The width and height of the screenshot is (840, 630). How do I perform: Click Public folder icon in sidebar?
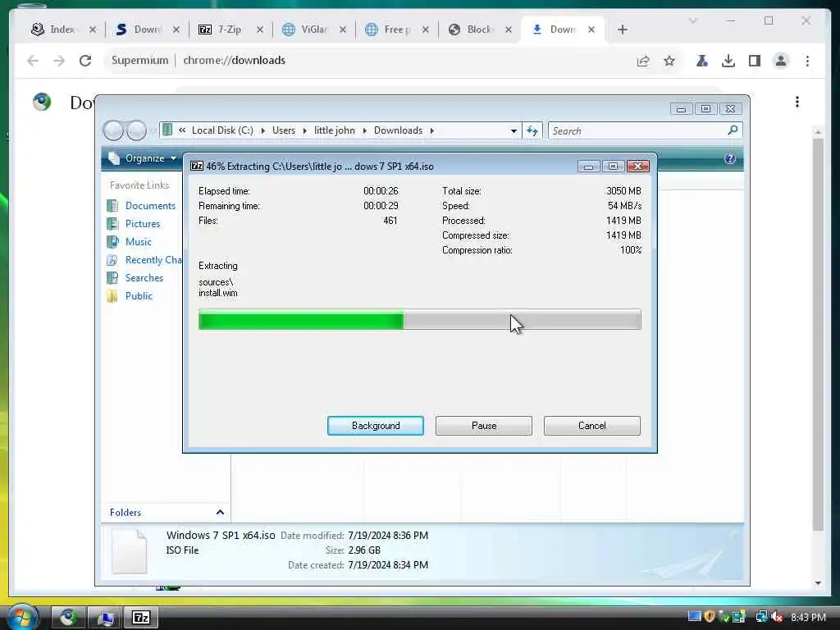(112, 296)
